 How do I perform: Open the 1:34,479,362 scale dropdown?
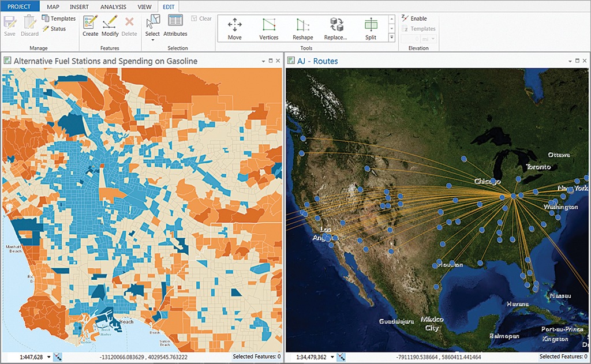332,357
